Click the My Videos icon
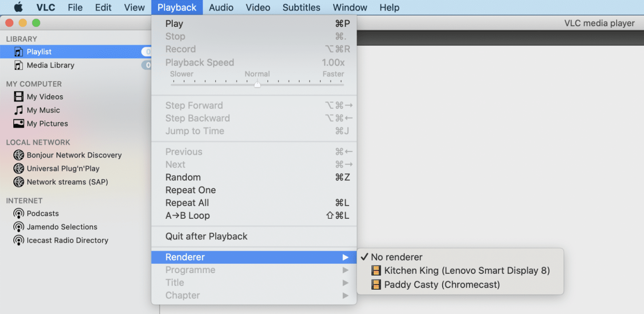Image resolution: width=644 pixels, height=314 pixels. pos(19,96)
